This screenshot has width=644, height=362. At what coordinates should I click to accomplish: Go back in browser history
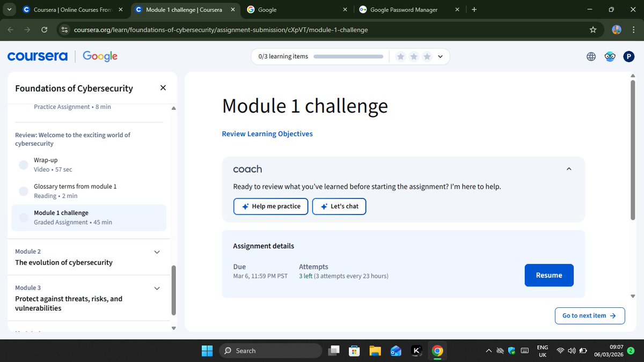tap(11, 29)
